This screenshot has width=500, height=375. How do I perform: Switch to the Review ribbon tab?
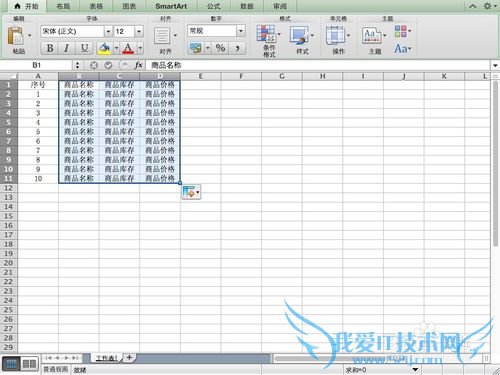pos(280,6)
